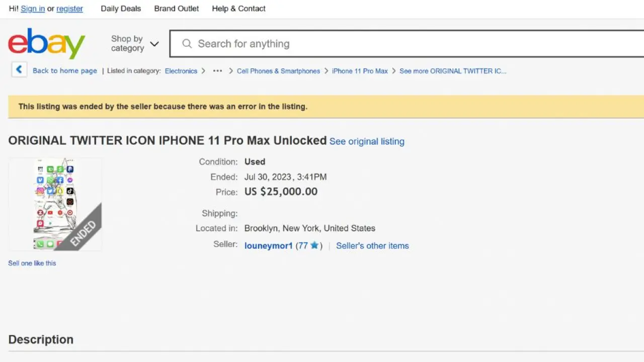Go back to home page link
Viewport: 644px width, 362px height.
click(x=65, y=71)
